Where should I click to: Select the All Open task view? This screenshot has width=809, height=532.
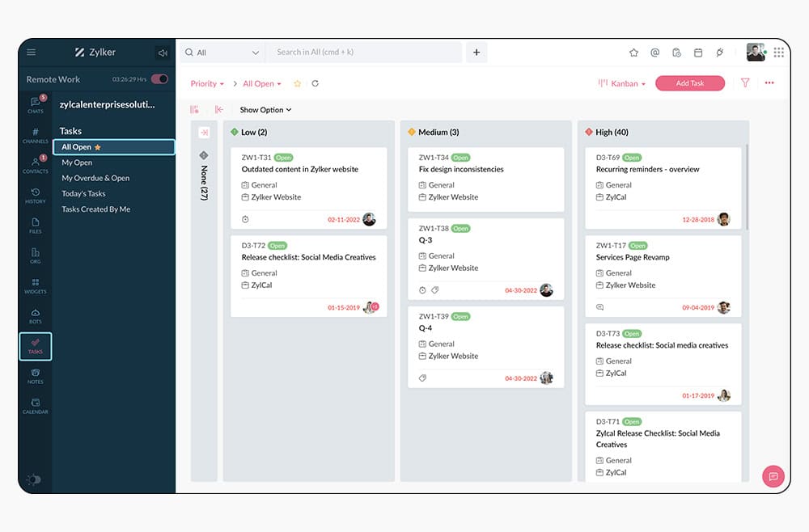tap(113, 147)
